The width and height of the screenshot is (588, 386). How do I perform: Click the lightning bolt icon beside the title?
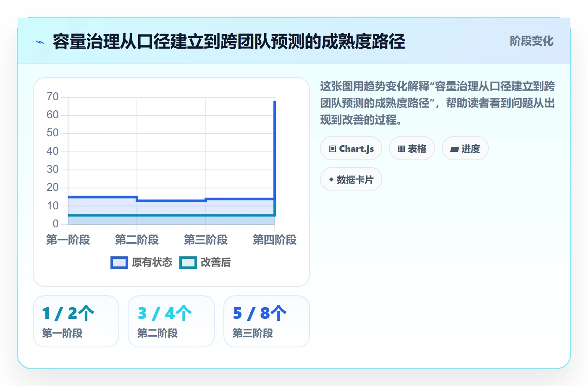click(40, 42)
